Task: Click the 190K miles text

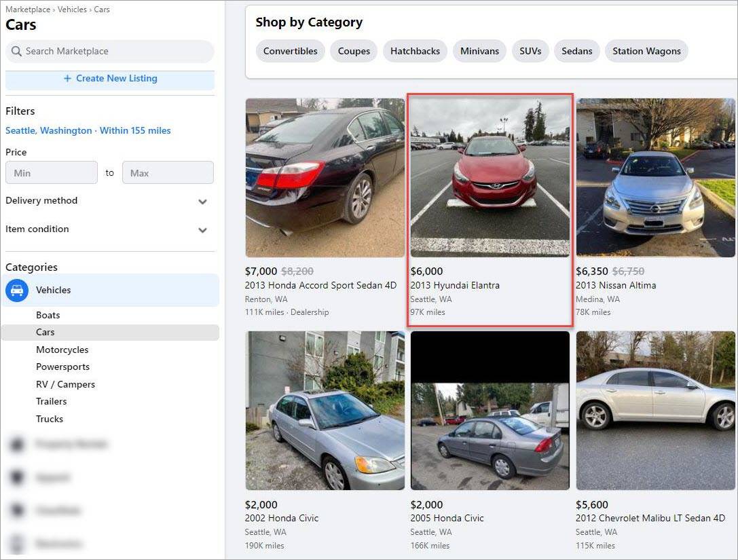Action: tap(264, 546)
